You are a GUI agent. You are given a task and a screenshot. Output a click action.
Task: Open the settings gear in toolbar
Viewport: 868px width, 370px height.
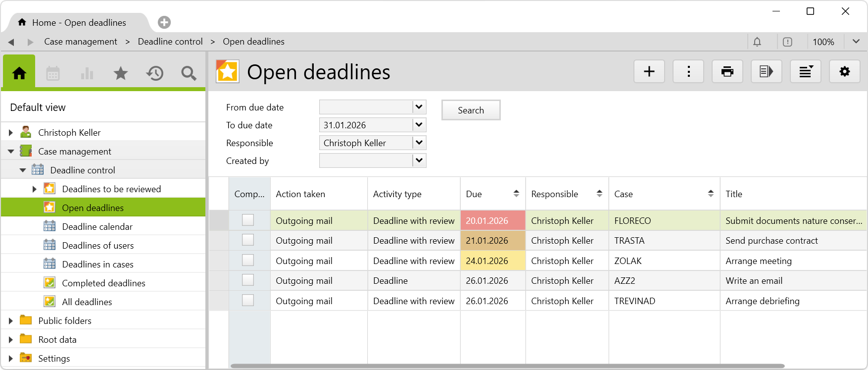point(844,72)
